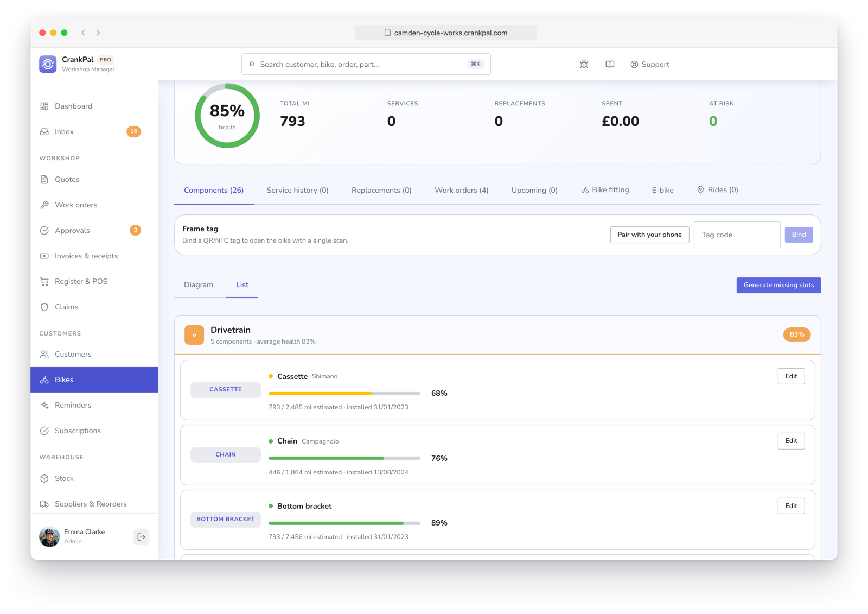Viewport: 868px width, 614px height.
Task: Click the Bind button
Action: pyautogui.click(x=799, y=235)
